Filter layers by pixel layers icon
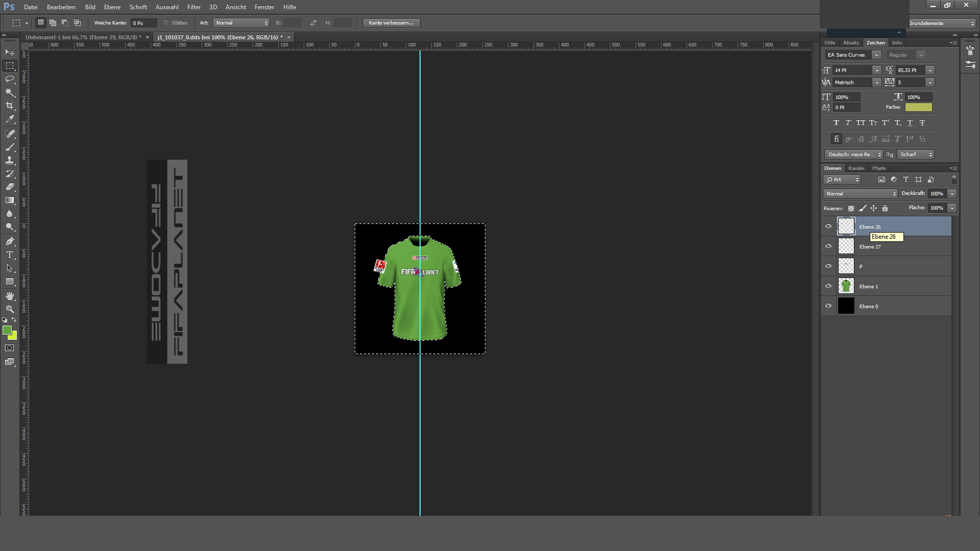Screen dimensions: 980x551 pyautogui.click(x=881, y=180)
